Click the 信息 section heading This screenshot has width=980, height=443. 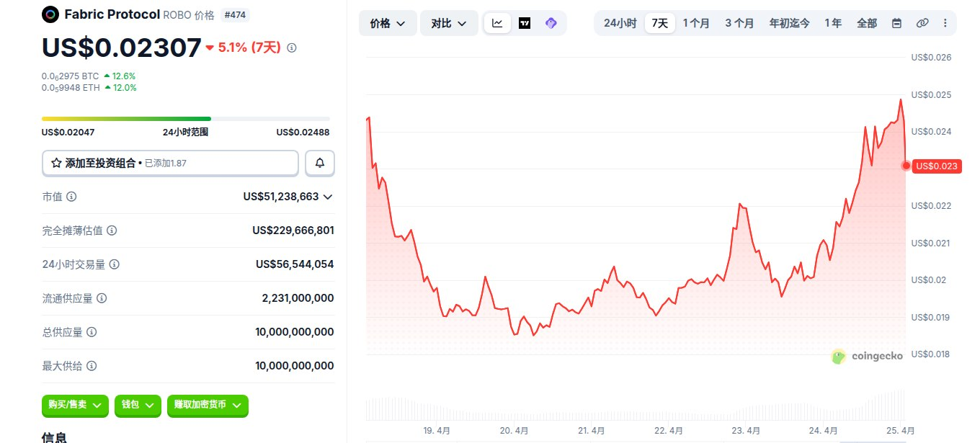coord(54,437)
